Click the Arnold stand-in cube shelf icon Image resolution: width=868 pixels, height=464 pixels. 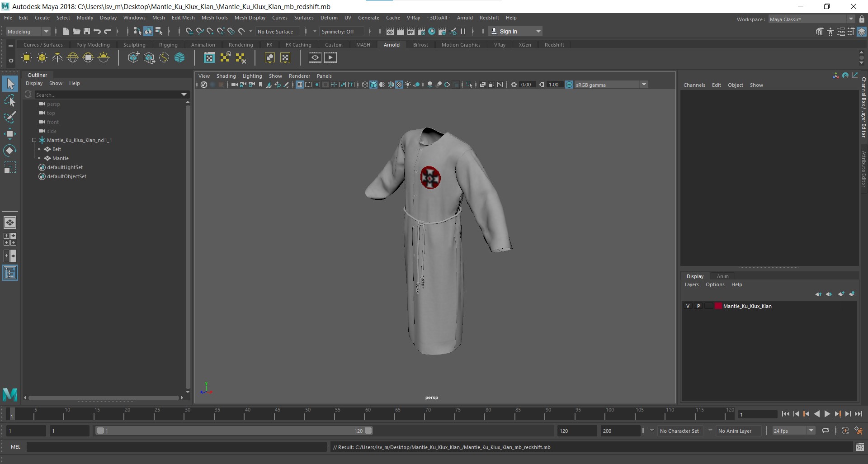pos(134,57)
